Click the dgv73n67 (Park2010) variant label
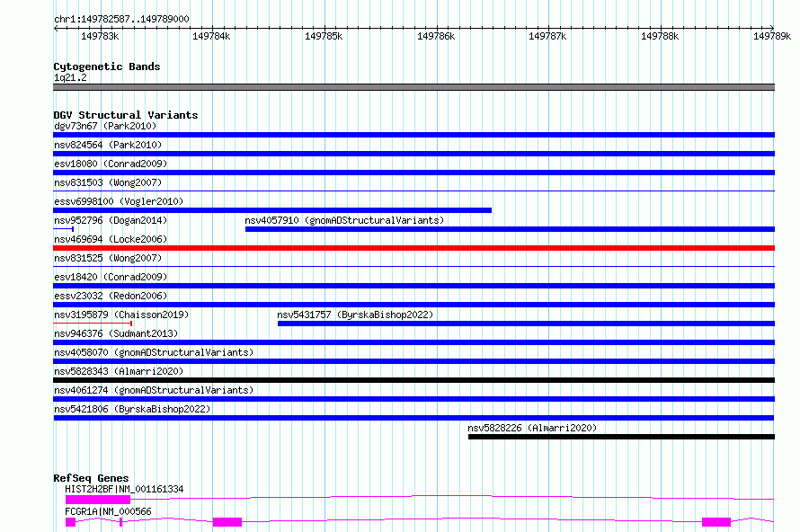 105,126
